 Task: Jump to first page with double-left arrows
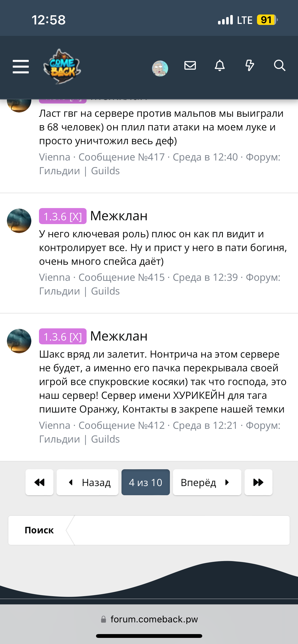(x=39, y=482)
